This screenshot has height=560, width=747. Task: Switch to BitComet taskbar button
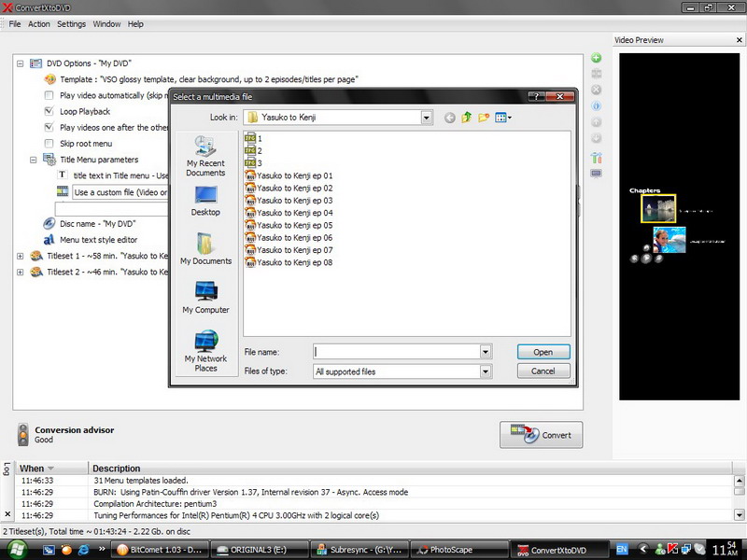pyautogui.click(x=160, y=550)
